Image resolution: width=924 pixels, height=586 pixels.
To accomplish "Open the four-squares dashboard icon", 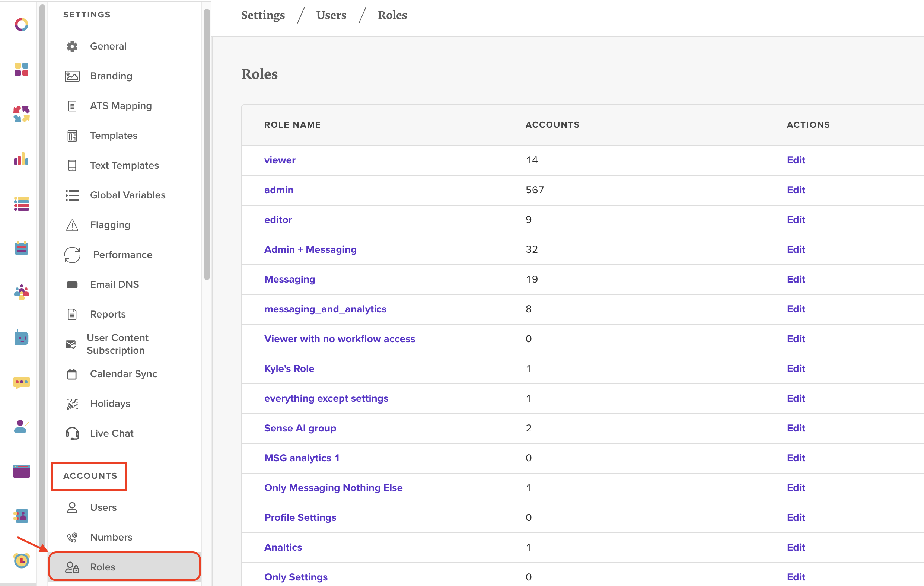I will [x=22, y=70].
